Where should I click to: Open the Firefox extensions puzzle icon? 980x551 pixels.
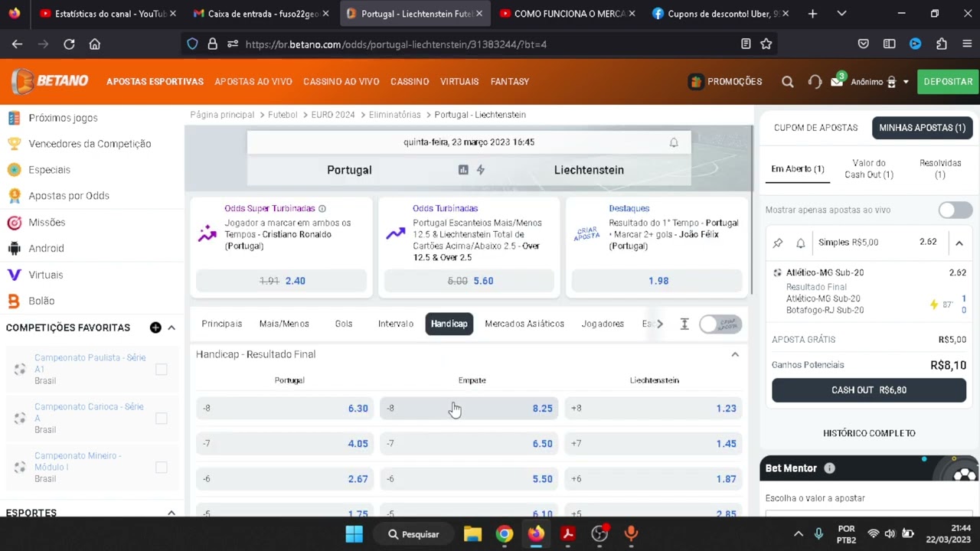pyautogui.click(x=942, y=44)
